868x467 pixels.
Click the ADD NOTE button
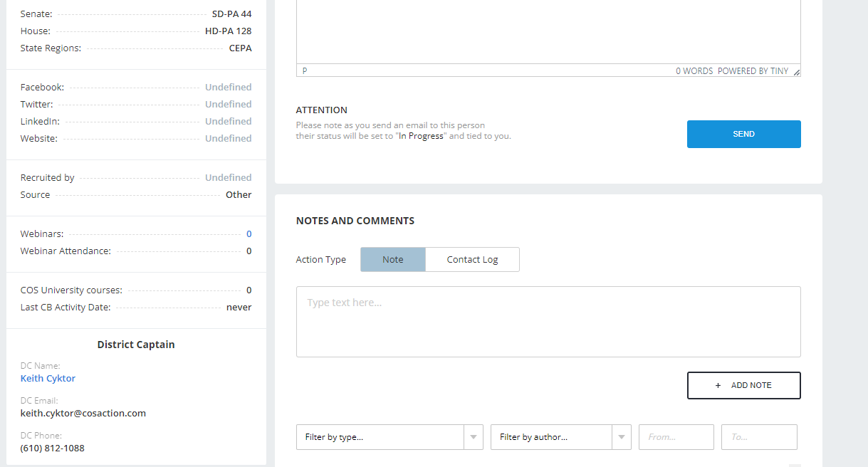coord(743,385)
